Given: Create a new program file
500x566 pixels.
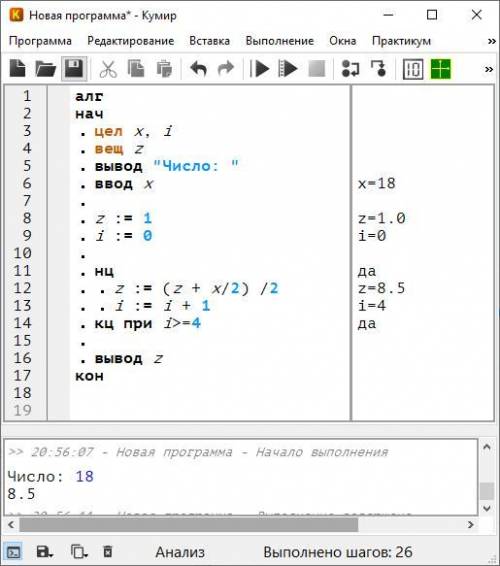Looking at the screenshot, I should pos(17,69).
